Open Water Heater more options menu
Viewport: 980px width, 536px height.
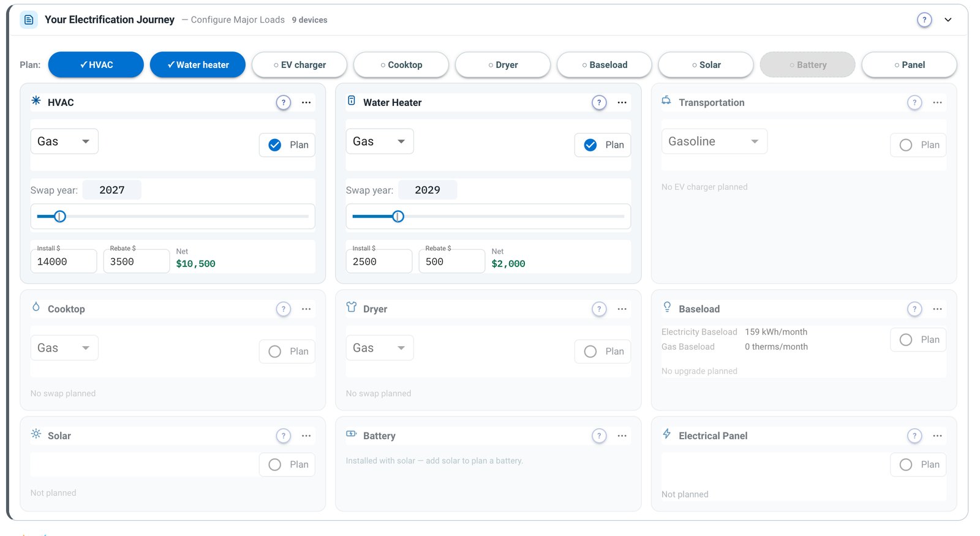[x=622, y=102]
